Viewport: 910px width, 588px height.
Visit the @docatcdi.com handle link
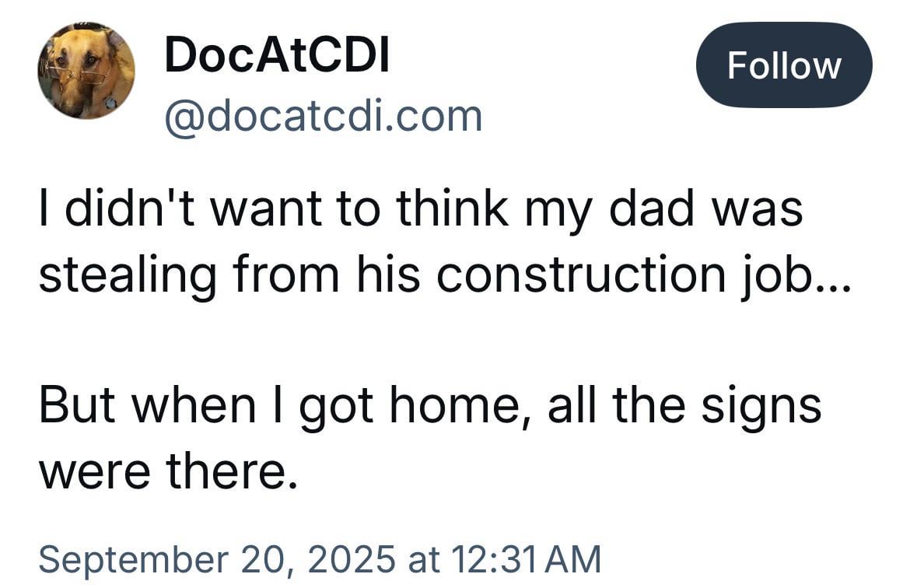click(x=324, y=117)
